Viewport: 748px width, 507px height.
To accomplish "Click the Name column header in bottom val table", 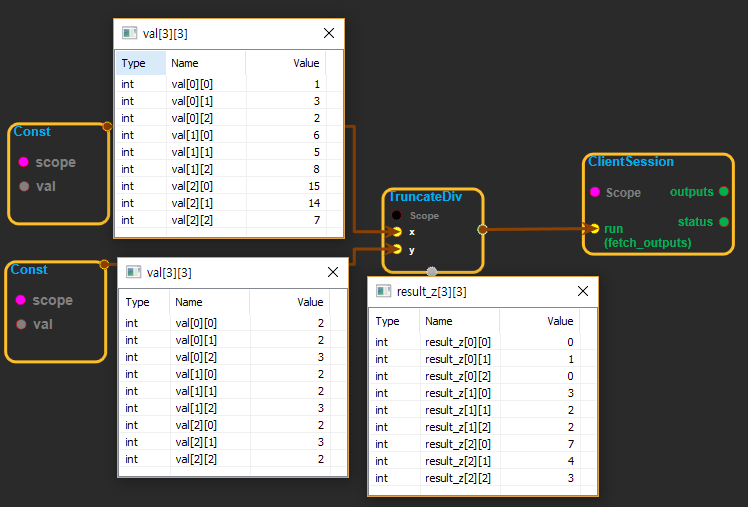I will [188, 301].
